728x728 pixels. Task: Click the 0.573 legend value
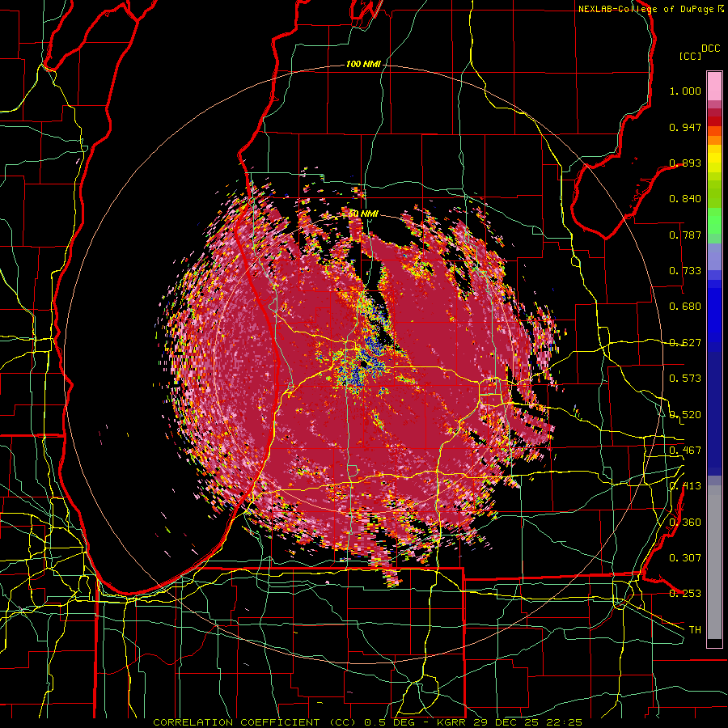685,379
